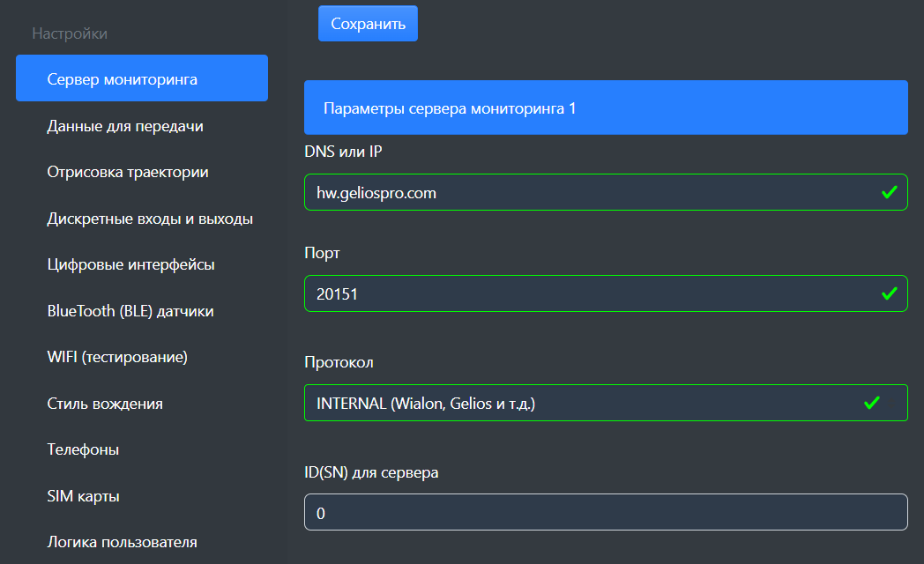This screenshot has width=924, height=564.
Task: Click green checkmark in Протокол dropdown
Action: pyautogui.click(x=872, y=403)
